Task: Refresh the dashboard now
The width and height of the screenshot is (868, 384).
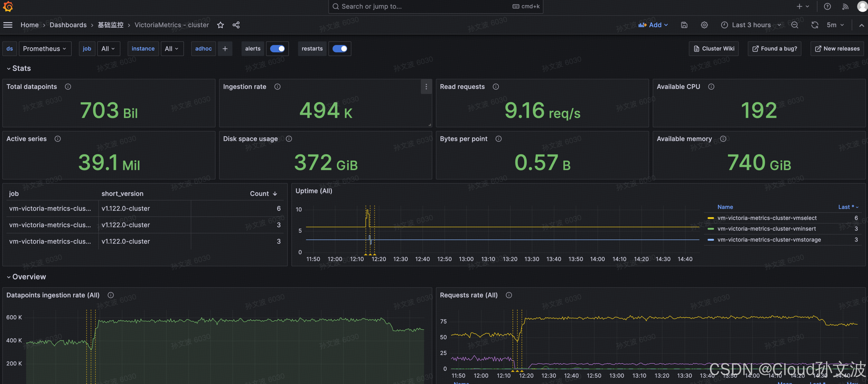Action: [814, 25]
